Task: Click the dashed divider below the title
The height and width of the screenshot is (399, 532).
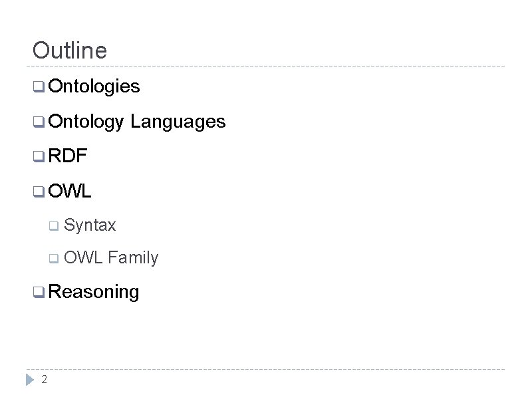Action: tap(266, 67)
